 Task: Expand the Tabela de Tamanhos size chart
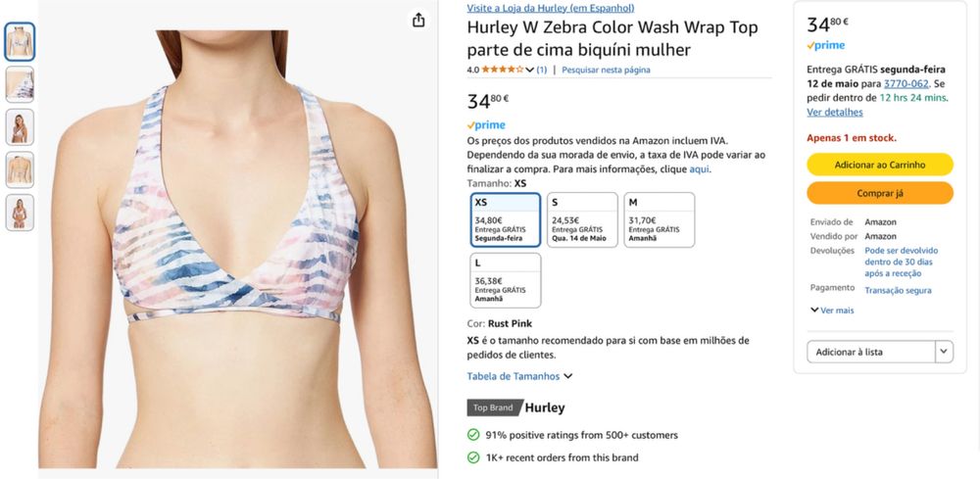519,376
